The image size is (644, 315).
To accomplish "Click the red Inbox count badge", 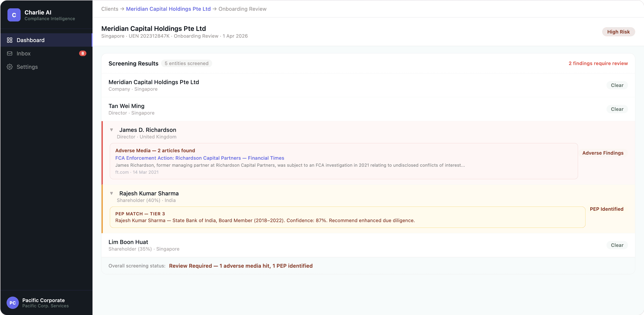I will pos(82,53).
